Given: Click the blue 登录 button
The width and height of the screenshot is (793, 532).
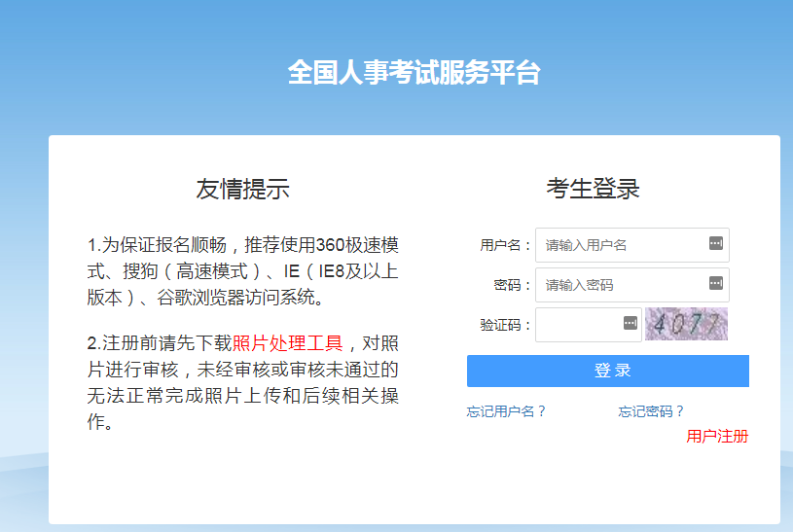Looking at the screenshot, I should [x=608, y=371].
